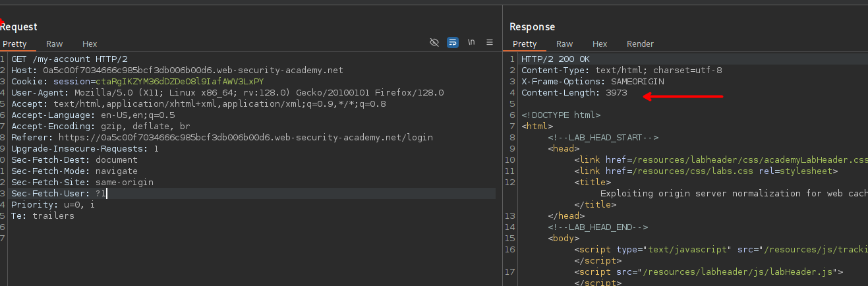Image resolution: width=868 pixels, height=286 pixels.
Task: Select the response Pretty tab
Action: pyautogui.click(x=525, y=44)
